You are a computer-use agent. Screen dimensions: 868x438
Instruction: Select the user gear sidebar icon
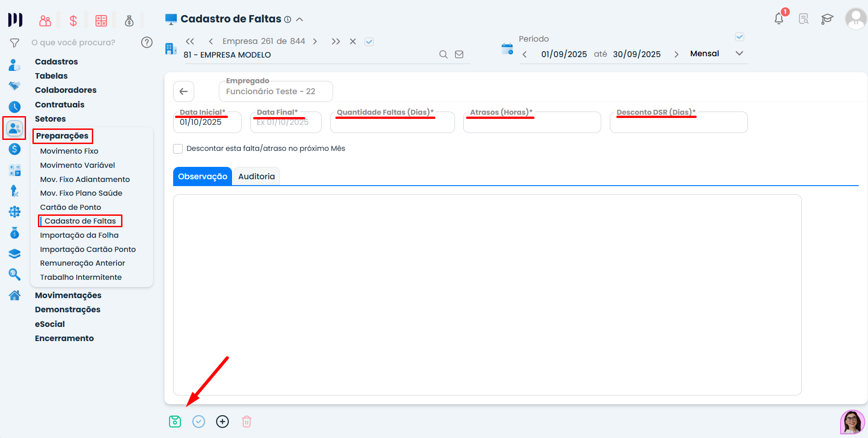(15, 65)
